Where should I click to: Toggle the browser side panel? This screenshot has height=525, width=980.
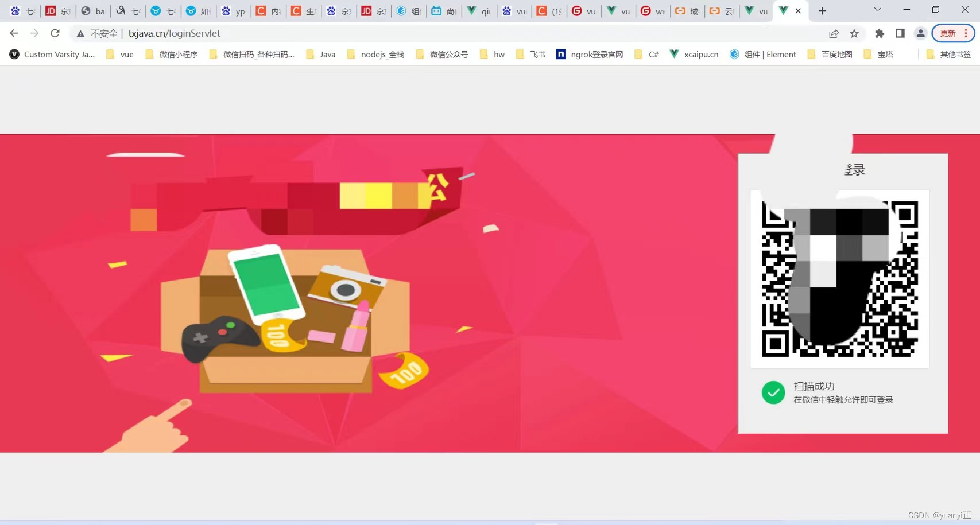[900, 33]
